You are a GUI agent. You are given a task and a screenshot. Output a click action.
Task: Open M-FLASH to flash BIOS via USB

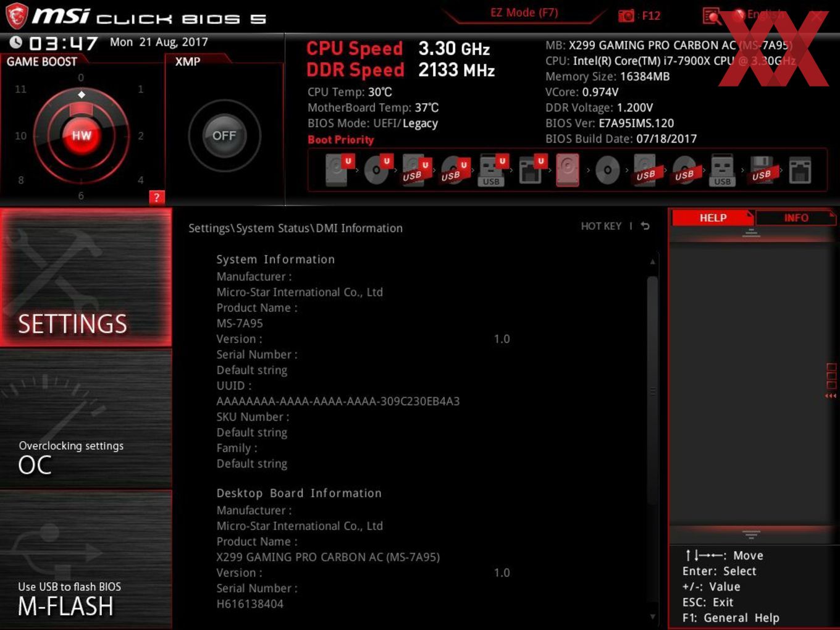pos(86,560)
